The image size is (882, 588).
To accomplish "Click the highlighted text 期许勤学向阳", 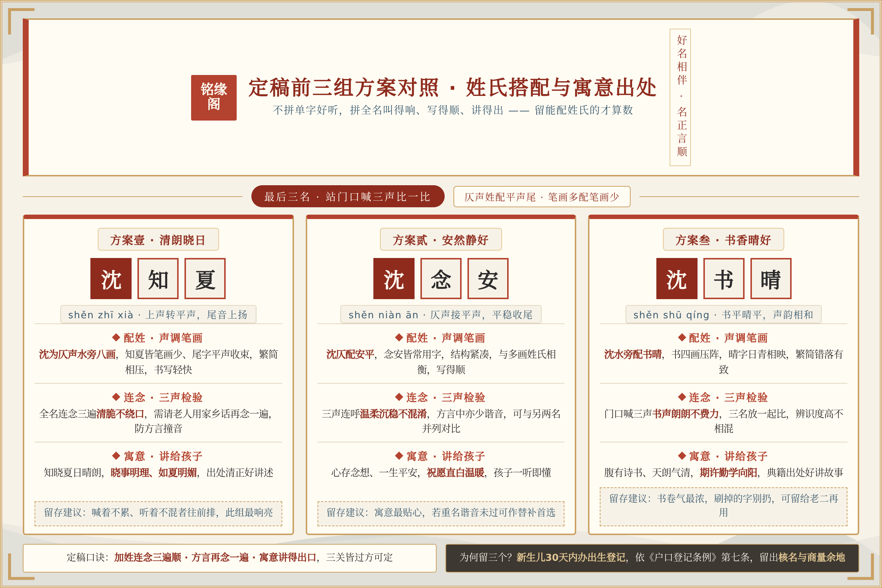I will (x=728, y=473).
